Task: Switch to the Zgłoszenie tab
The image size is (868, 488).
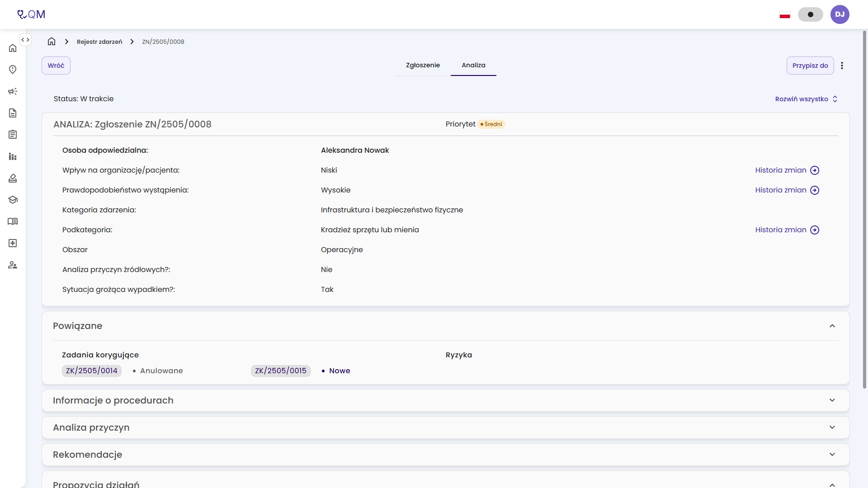Action: pyautogui.click(x=423, y=65)
